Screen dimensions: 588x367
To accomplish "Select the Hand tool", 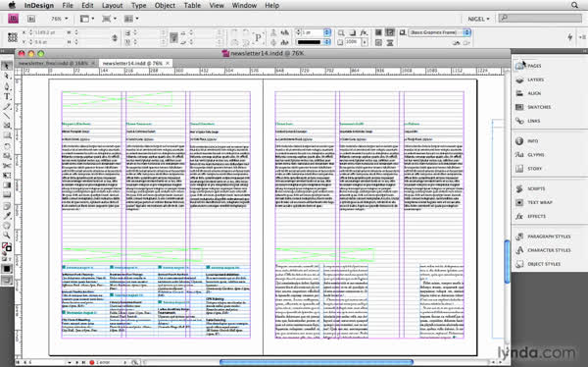I will coord(7,226).
